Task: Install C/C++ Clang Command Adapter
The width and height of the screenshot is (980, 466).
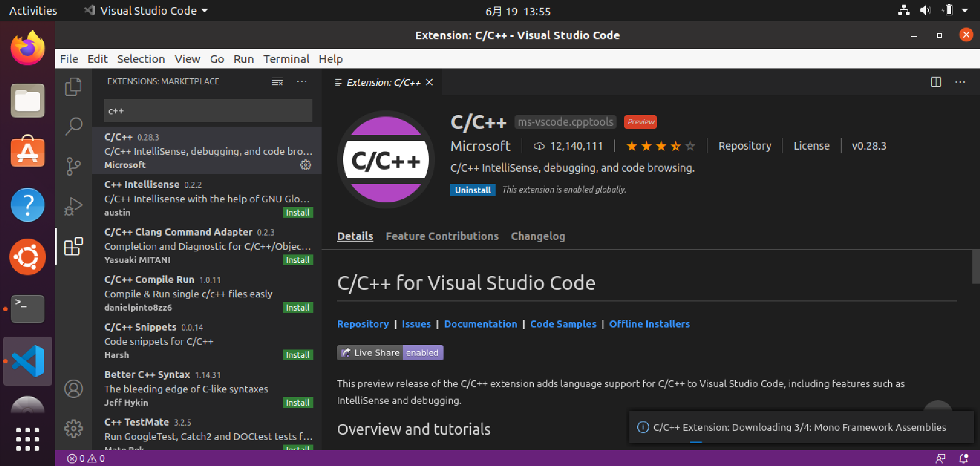Action: tap(298, 260)
